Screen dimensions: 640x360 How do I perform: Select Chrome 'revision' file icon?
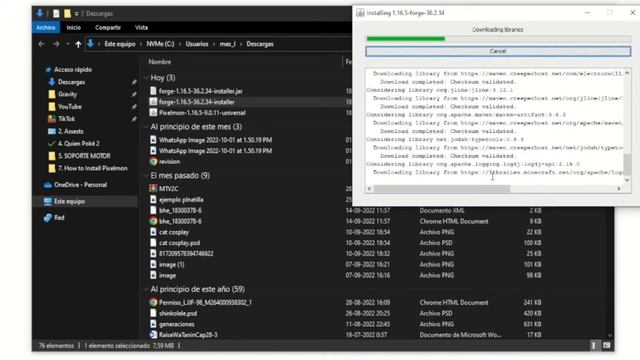point(153,162)
